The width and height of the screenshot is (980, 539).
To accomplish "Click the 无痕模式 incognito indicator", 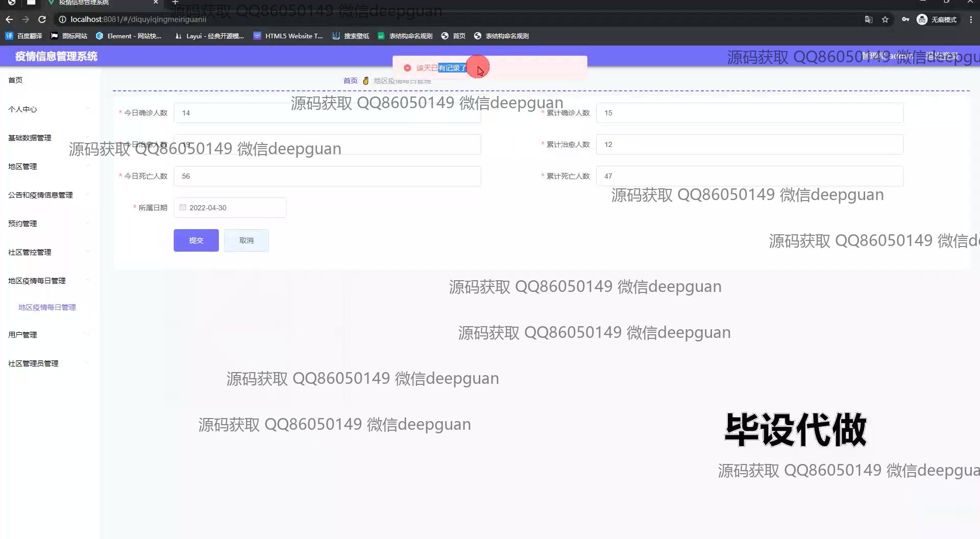I will click(937, 19).
